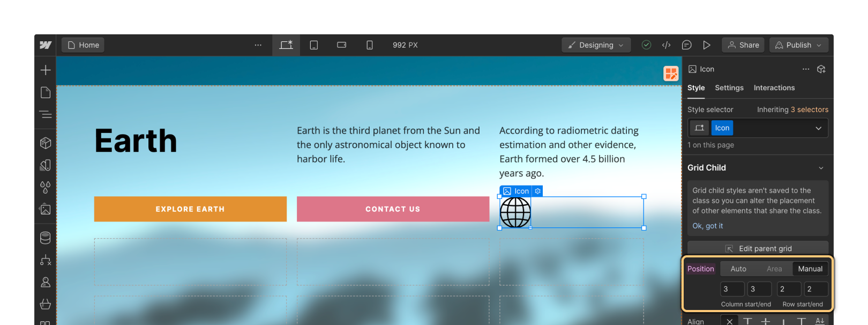Open the Assets panel

pos(46,209)
